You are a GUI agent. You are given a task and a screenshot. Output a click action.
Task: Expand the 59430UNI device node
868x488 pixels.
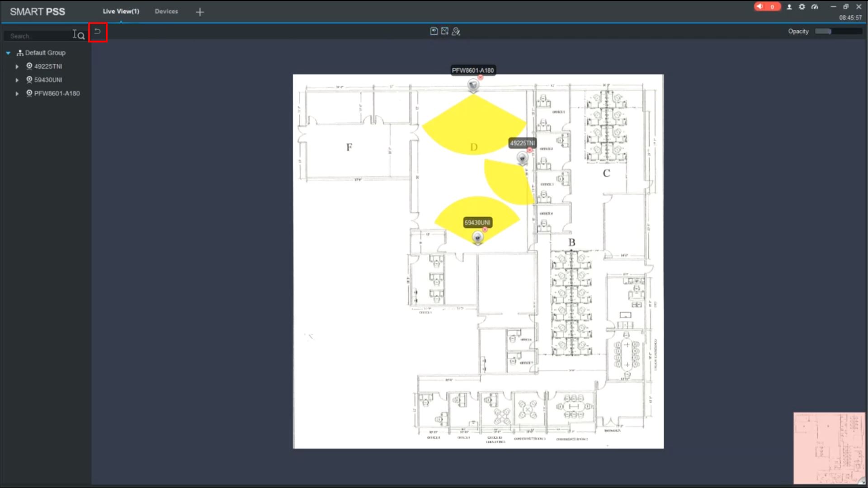tap(17, 80)
